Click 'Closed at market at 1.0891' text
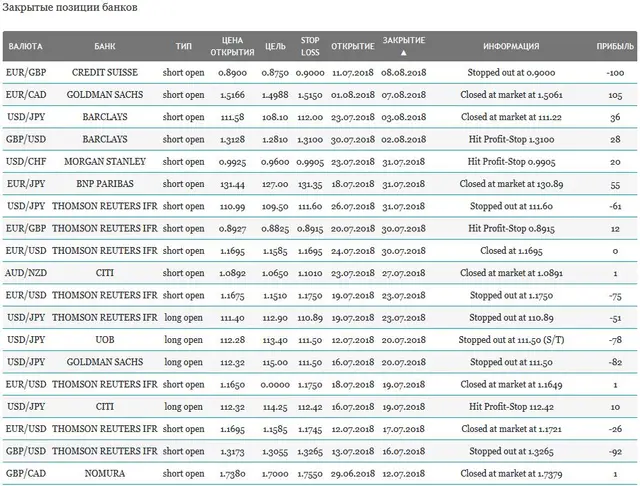The width and height of the screenshot is (640, 486). 511,273
